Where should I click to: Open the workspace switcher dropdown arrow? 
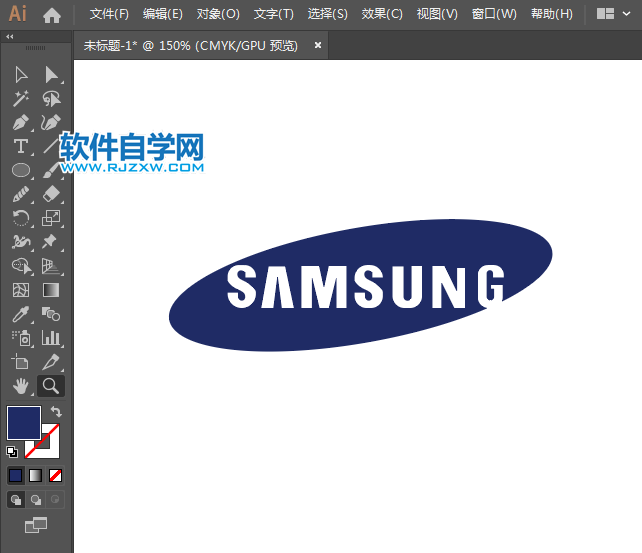click(626, 14)
